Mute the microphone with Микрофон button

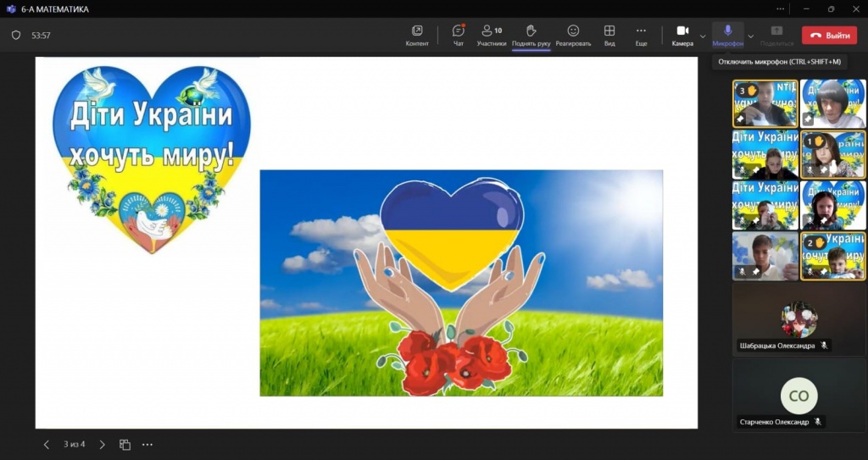(x=727, y=35)
